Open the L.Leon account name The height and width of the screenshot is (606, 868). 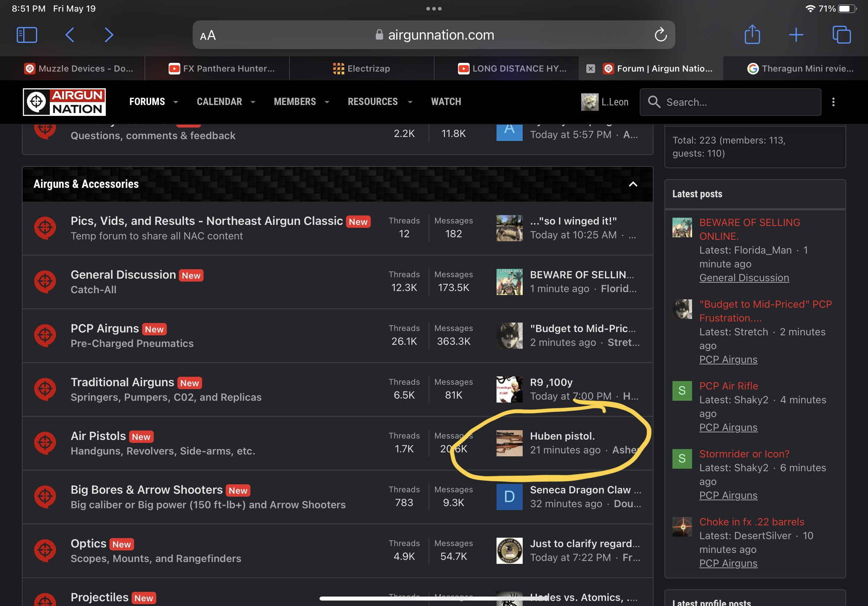[615, 102]
